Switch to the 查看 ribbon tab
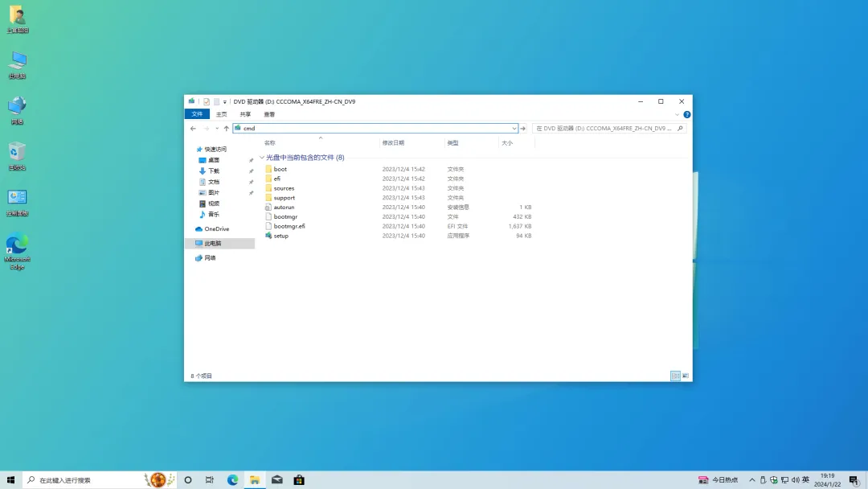868x489 pixels. pyautogui.click(x=268, y=113)
